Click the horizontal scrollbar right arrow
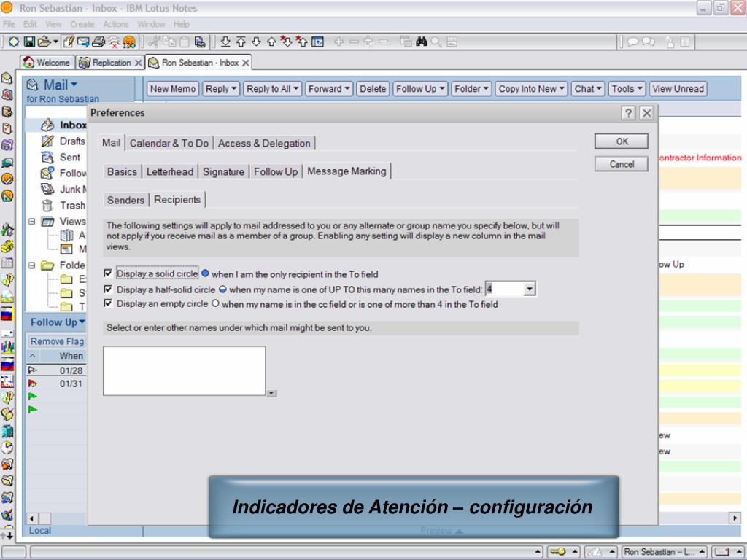 tap(734, 518)
